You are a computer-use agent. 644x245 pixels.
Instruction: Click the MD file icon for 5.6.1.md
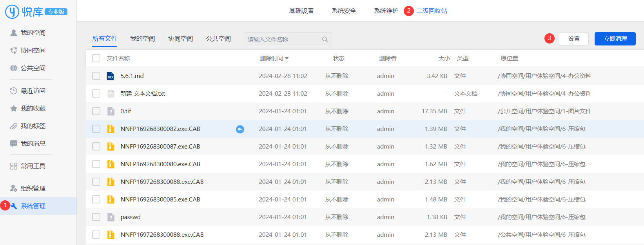coord(111,76)
